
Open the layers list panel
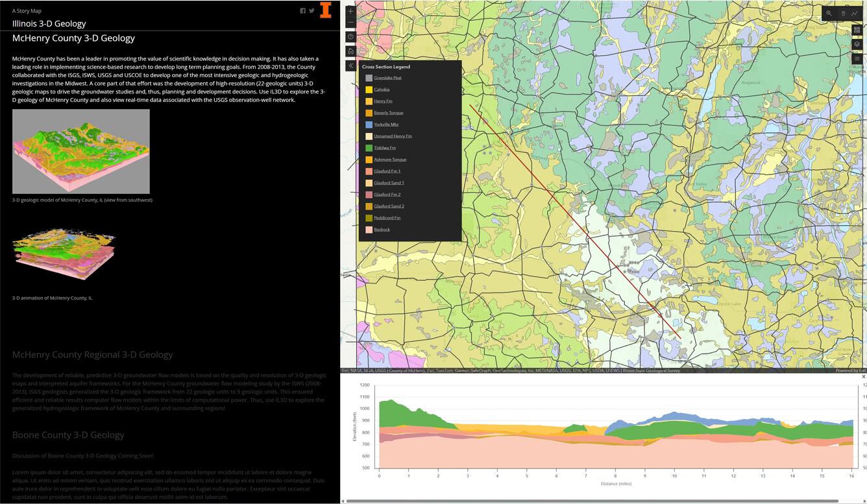857,44
